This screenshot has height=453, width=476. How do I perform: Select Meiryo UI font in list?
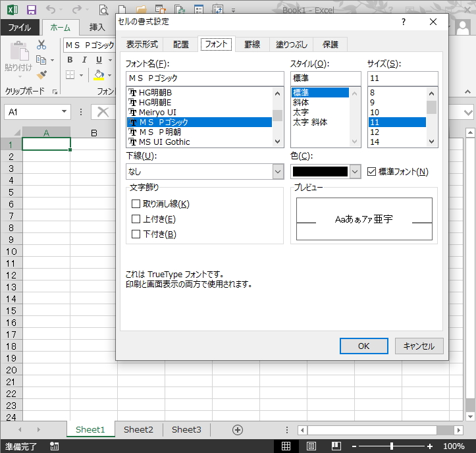click(199, 113)
